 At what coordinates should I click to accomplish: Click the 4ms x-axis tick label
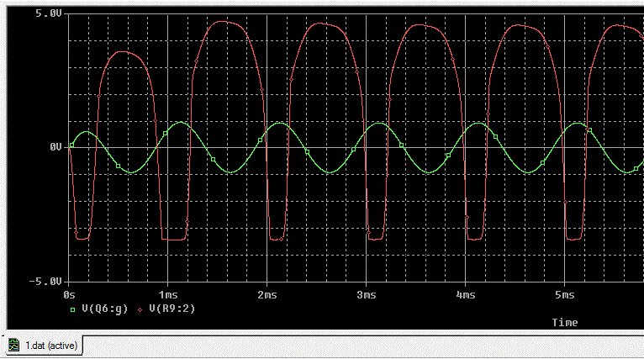point(465,296)
